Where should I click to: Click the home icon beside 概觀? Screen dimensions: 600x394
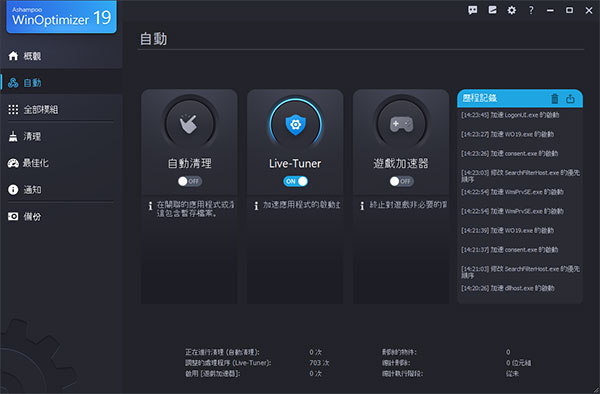click(x=13, y=56)
